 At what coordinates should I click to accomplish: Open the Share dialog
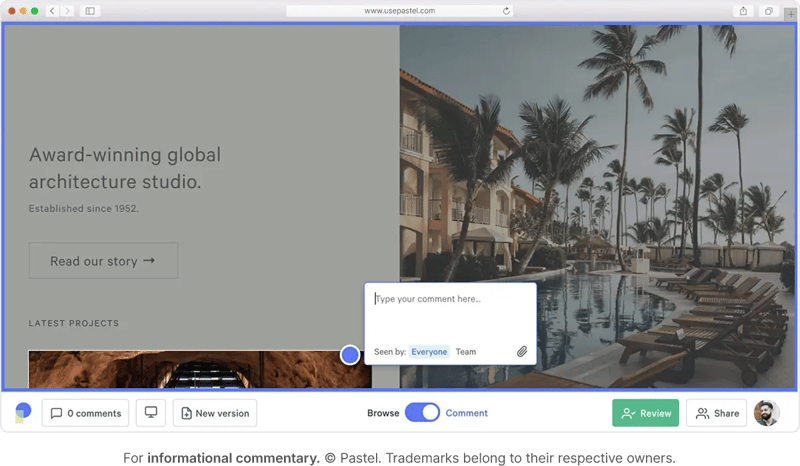click(x=716, y=413)
